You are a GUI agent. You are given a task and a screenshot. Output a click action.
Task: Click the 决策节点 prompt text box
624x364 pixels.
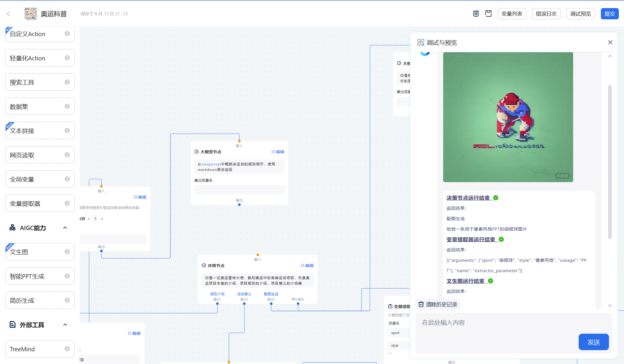pyautogui.click(x=258, y=281)
